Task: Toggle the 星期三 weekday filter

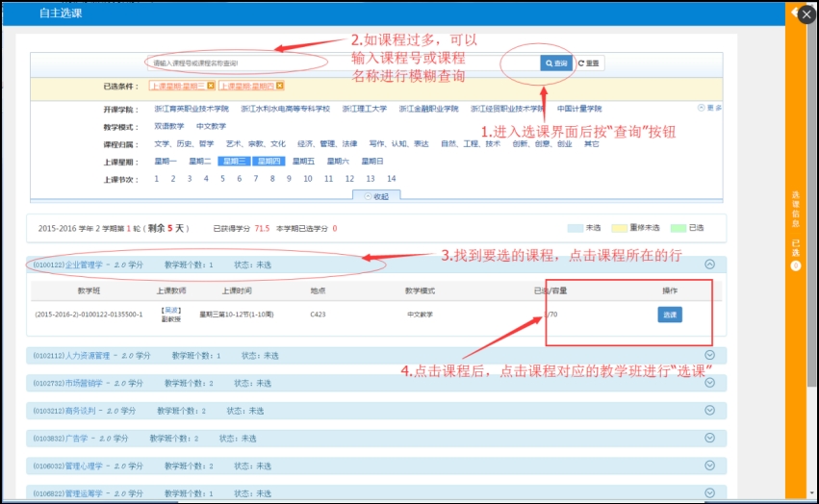Action: 233,162
